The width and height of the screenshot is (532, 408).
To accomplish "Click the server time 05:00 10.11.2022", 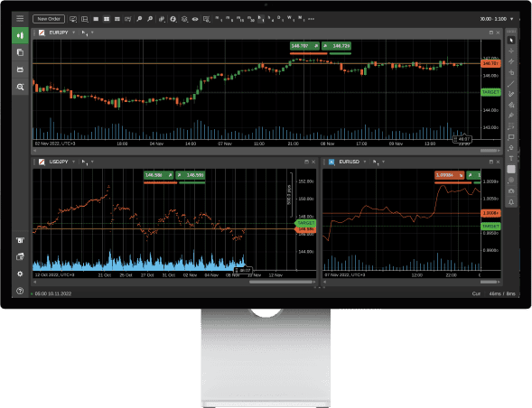I will (x=53, y=293).
